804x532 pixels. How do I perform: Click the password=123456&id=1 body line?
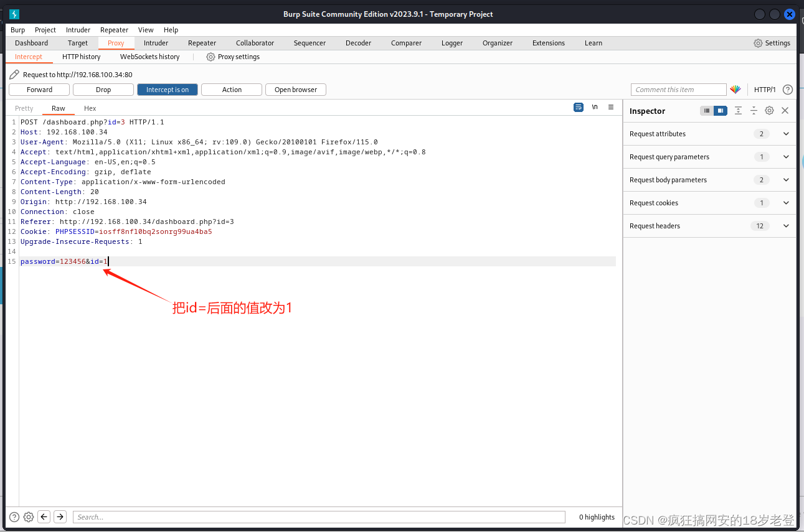coord(318,261)
